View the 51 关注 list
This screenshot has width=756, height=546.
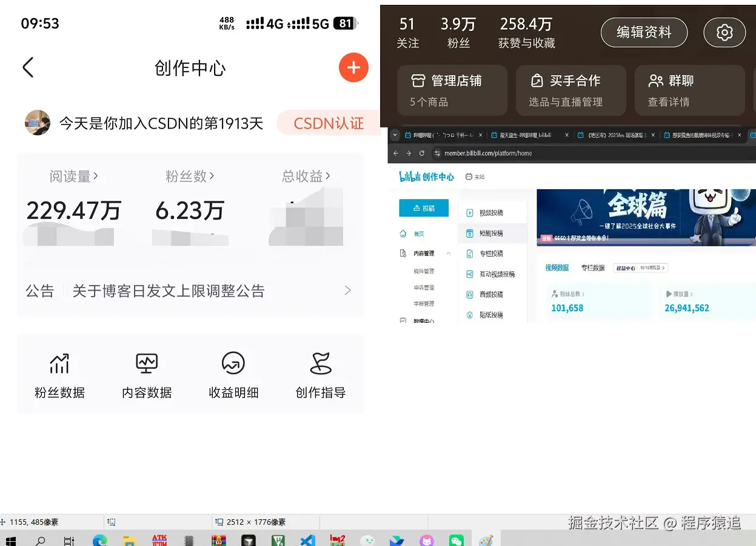click(407, 33)
